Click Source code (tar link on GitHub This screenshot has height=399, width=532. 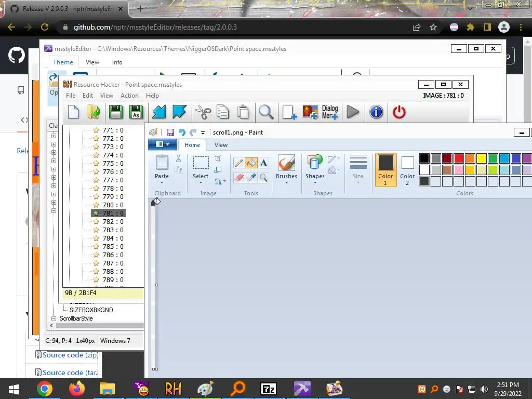pyautogui.click(x=70, y=373)
